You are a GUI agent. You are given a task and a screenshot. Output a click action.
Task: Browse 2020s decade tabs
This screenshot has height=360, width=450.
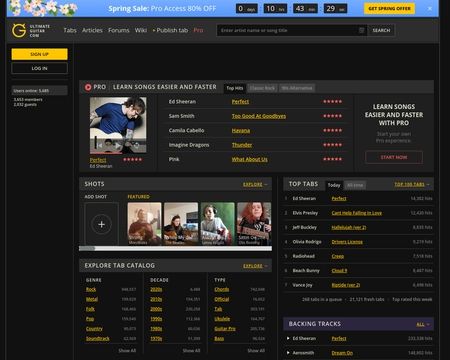point(156,289)
